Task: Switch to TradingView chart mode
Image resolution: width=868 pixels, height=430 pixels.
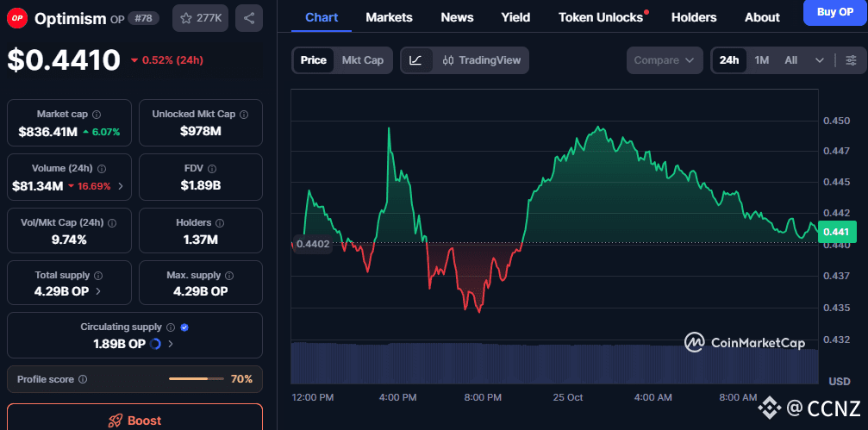Action: click(x=481, y=60)
